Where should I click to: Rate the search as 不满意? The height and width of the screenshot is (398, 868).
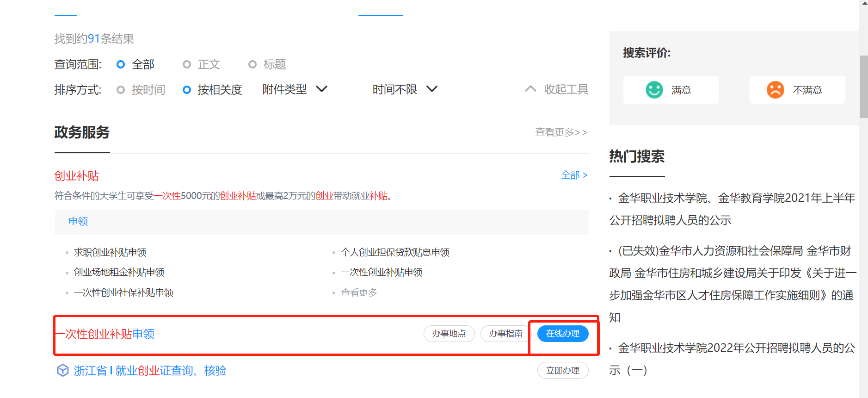797,90
